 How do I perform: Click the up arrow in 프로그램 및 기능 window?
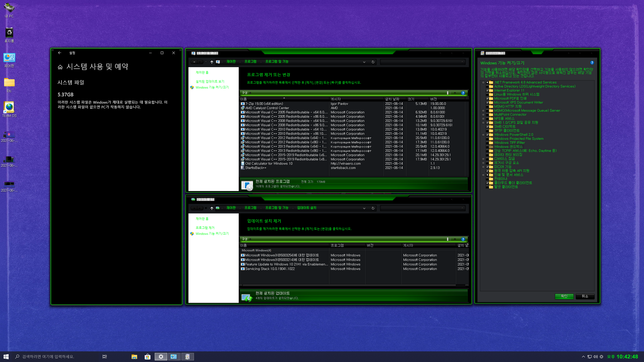(212, 62)
